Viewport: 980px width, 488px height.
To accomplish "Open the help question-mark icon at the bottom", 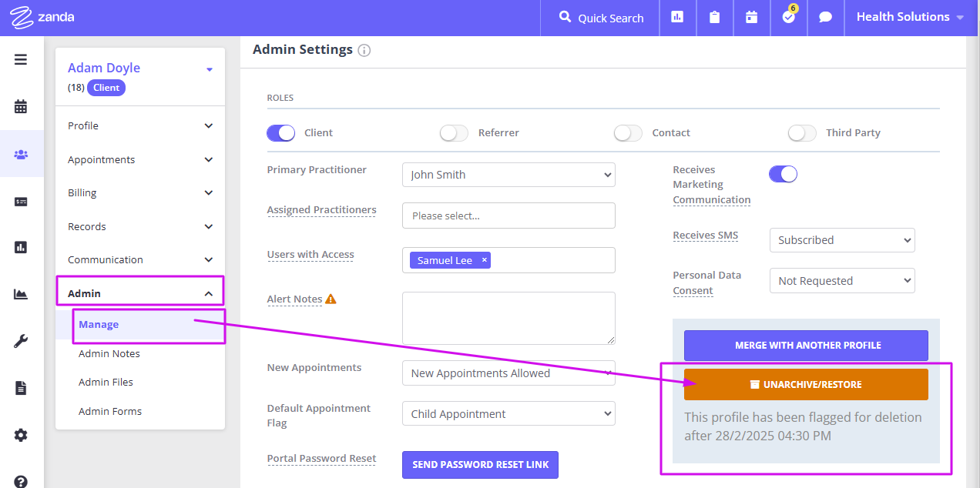I will [x=21, y=480].
